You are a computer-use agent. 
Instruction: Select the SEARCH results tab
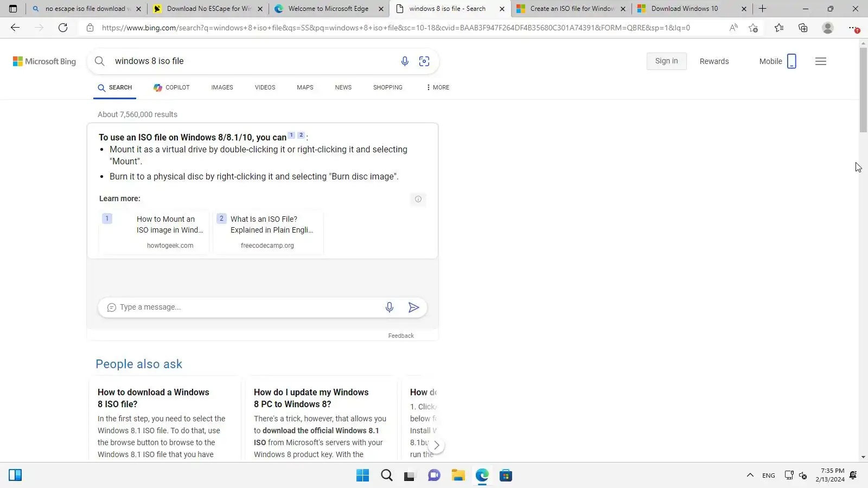115,87
